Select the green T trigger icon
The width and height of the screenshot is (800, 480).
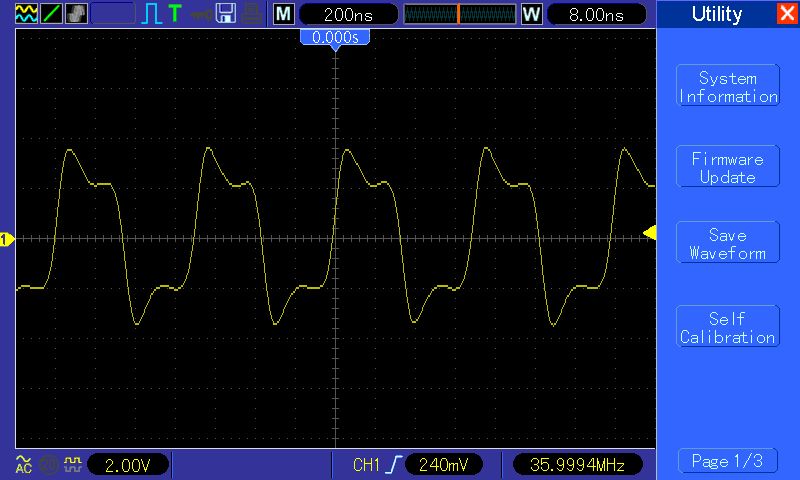coord(175,14)
